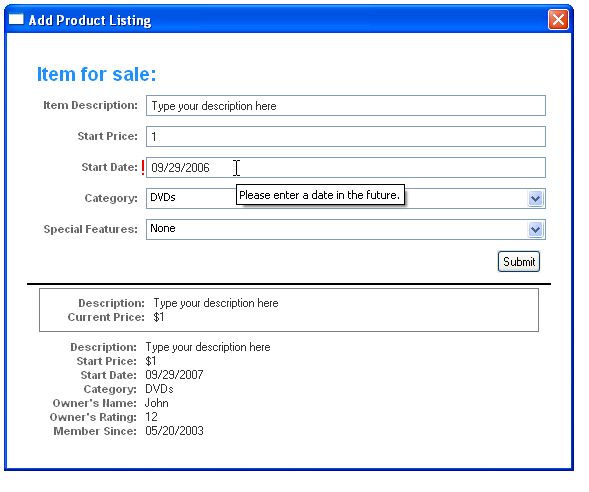Click the Owner's Name value John
This screenshot has width=589, height=492.
157,403
